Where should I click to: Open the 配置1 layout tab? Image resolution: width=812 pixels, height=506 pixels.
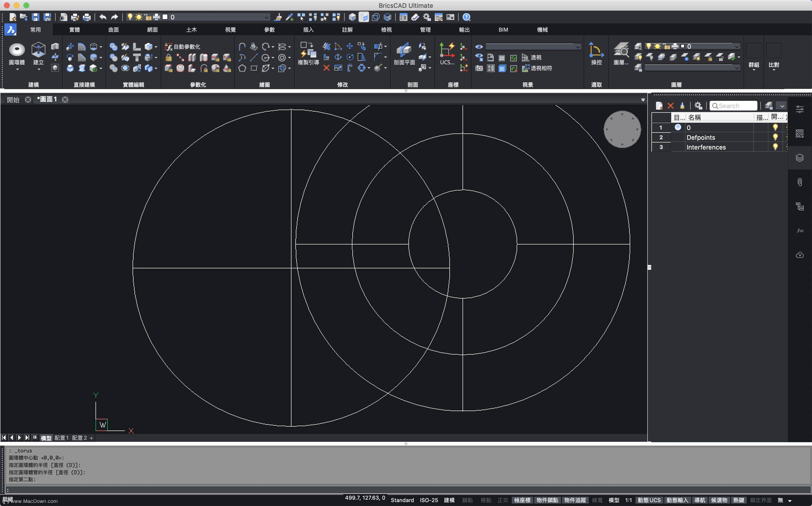pyautogui.click(x=61, y=438)
